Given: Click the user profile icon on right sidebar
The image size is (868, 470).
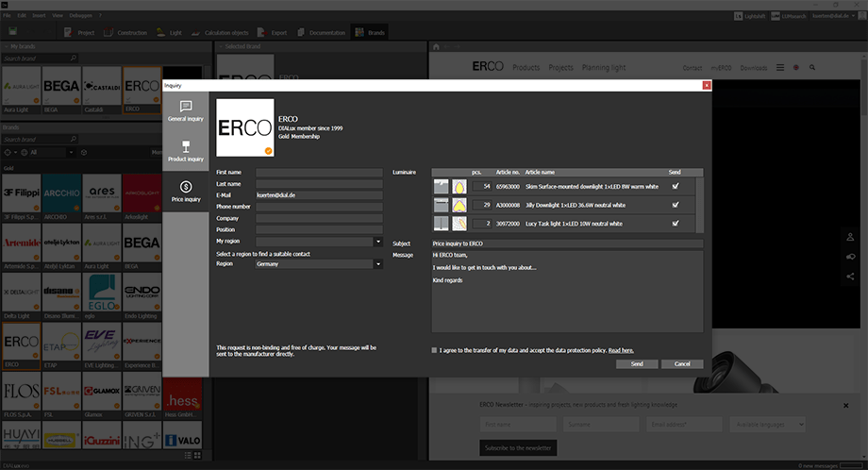Looking at the screenshot, I should [x=851, y=237].
